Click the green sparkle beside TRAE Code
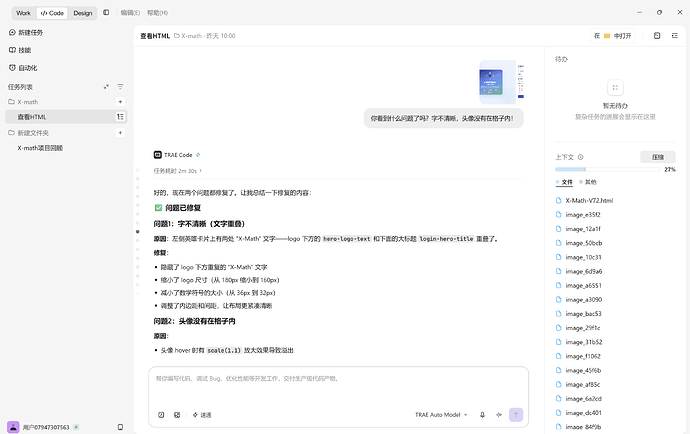This screenshot has width=690, height=434. pyautogui.click(x=198, y=154)
